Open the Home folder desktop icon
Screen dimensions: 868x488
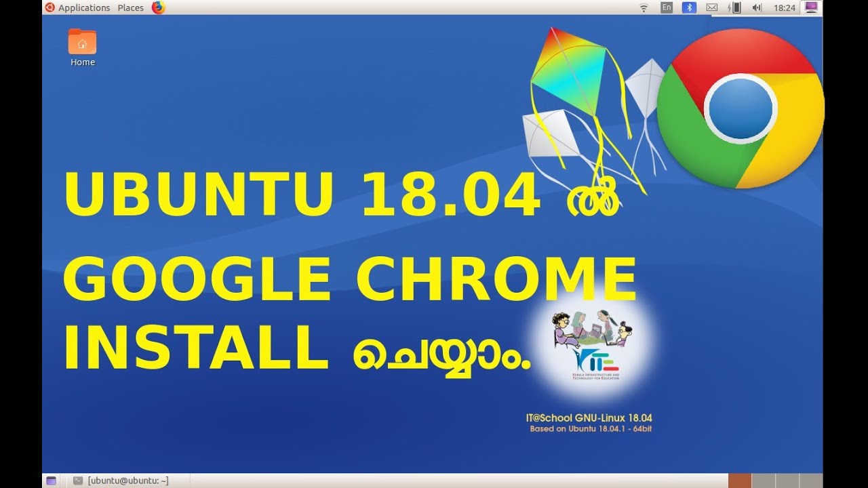[83, 47]
